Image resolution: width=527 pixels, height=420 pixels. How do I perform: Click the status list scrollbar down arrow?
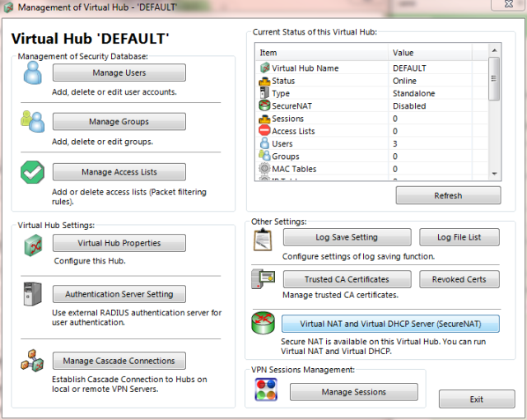494,174
